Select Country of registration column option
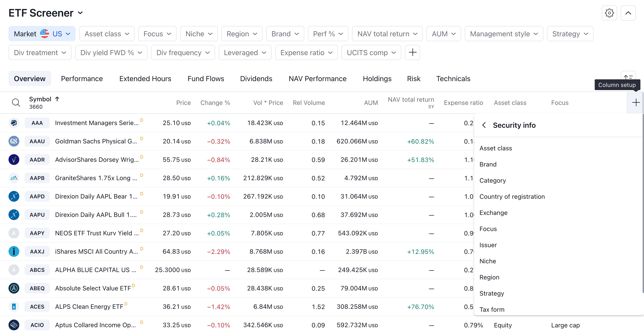Image resolution: width=644 pixels, height=333 pixels. click(512, 197)
